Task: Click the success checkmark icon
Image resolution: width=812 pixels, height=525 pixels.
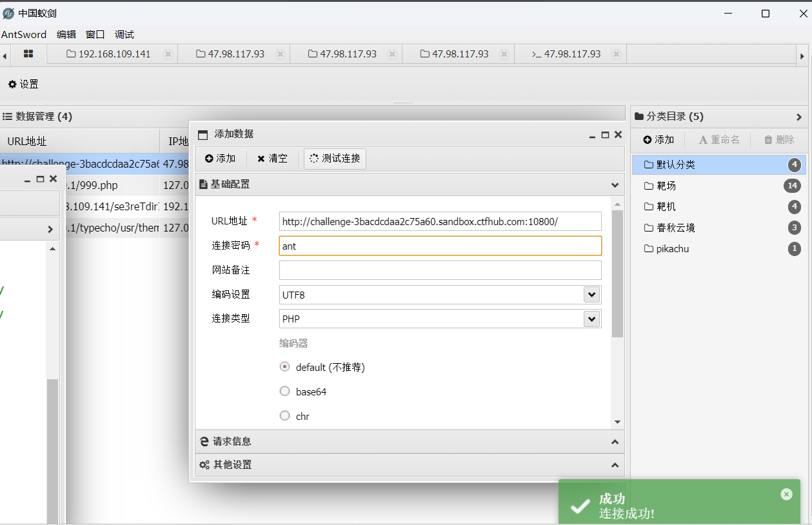Action: click(580, 506)
